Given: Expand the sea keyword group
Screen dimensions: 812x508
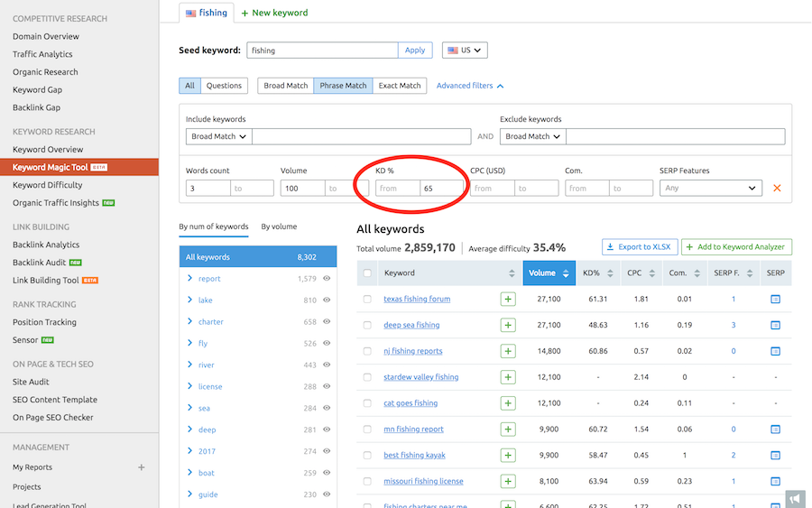Looking at the screenshot, I should (189, 408).
